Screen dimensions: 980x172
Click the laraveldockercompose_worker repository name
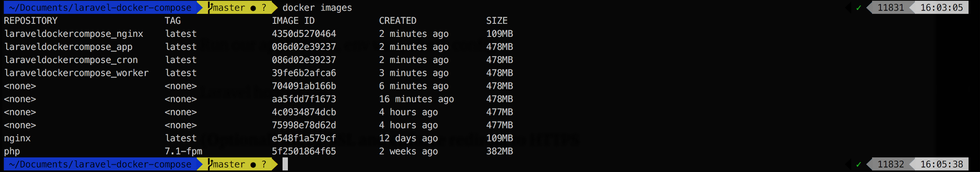[76, 73]
